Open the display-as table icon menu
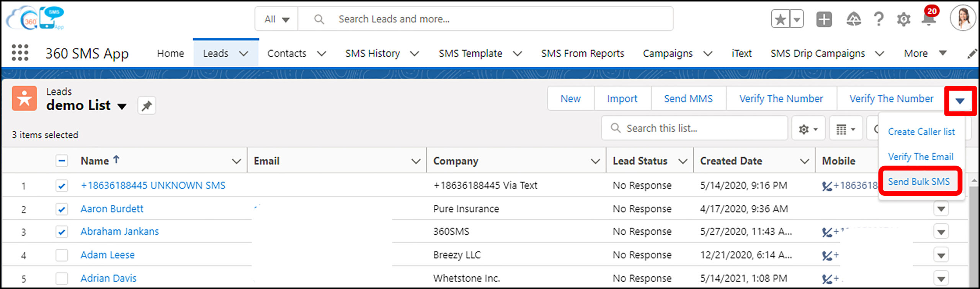 (846, 129)
